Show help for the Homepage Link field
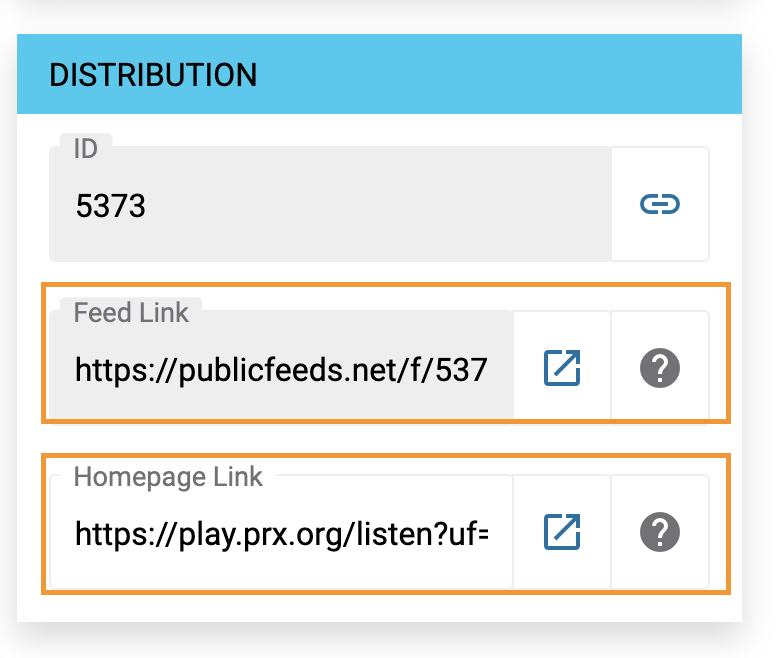 [x=660, y=532]
